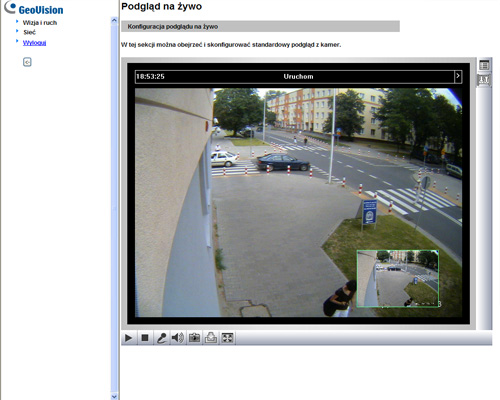Image resolution: width=500 pixels, height=400 pixels.
Task: Open the information list panel icon
Action: coord(484,65)
